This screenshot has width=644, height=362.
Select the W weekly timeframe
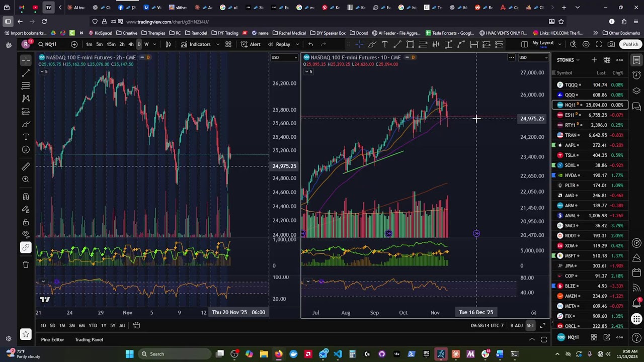pos(146,44)
